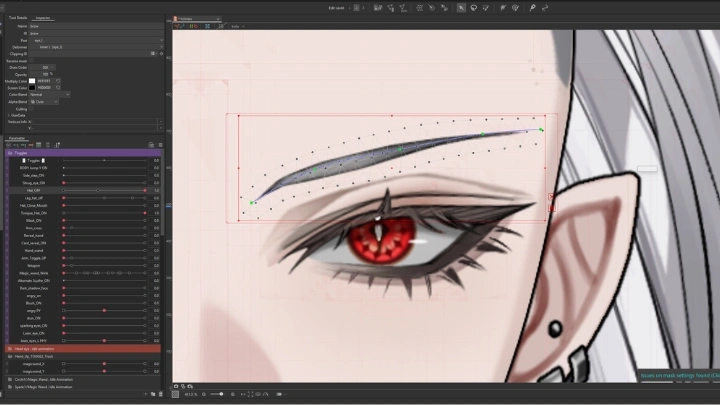Click the warp deformer icon in top toolbar
The width and height of the screenshot is (720, 405).
(419, 8)
